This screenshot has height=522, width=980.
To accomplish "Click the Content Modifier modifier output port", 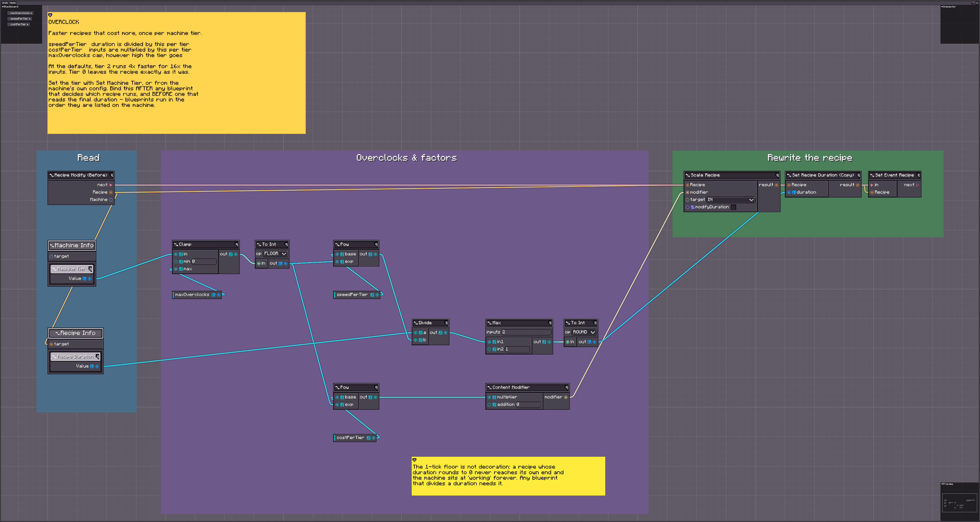I will [566, 397].
